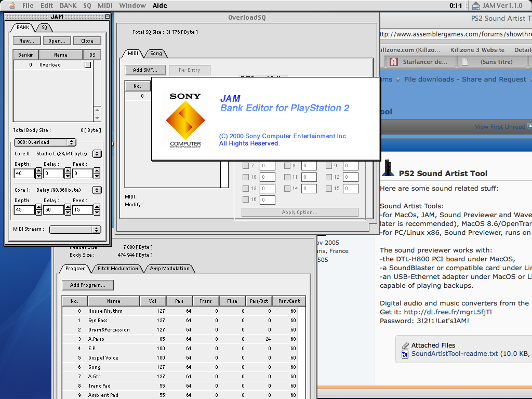Click the Sans titre page icon
The image size is (532, 399).
click(465, 62)
